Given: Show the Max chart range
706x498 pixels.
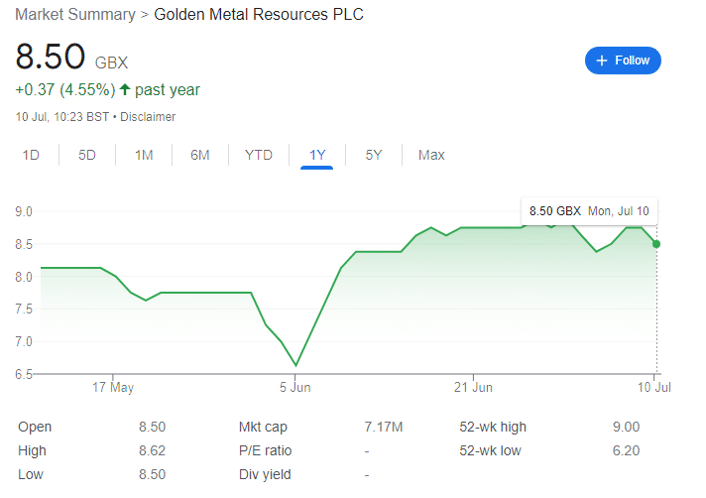Looking at the screenshot, I should click(x=431, y=155).
